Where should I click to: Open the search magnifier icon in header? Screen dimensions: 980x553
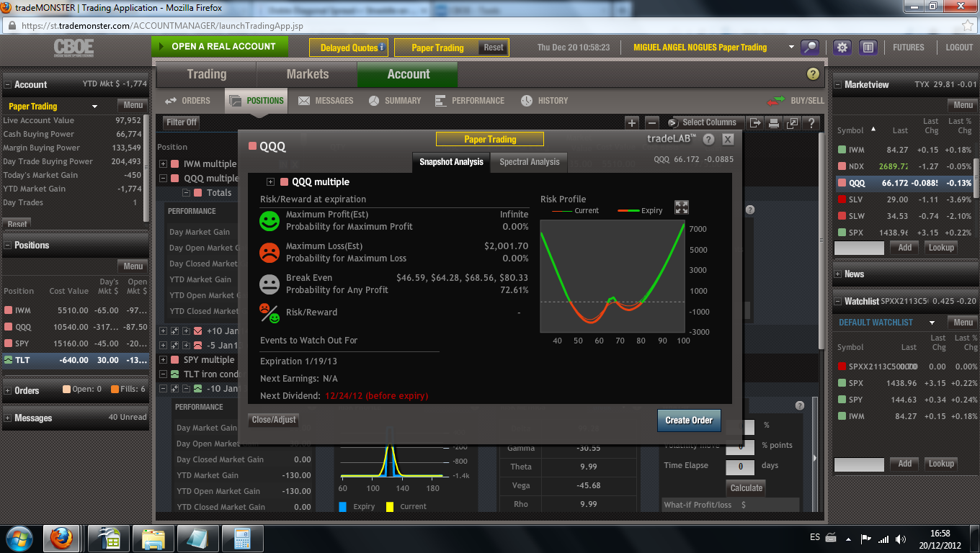(810, 48)
